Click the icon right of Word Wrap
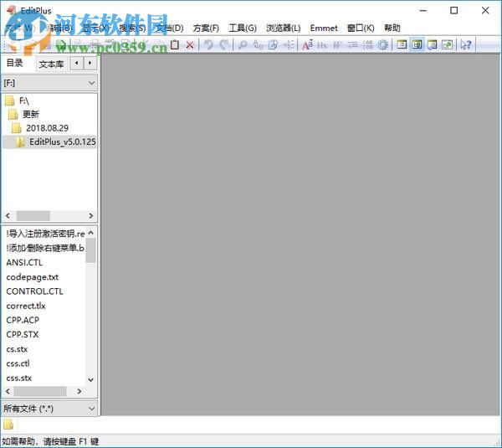The width and height of the screenshot is (502, 448). (352, 45)
